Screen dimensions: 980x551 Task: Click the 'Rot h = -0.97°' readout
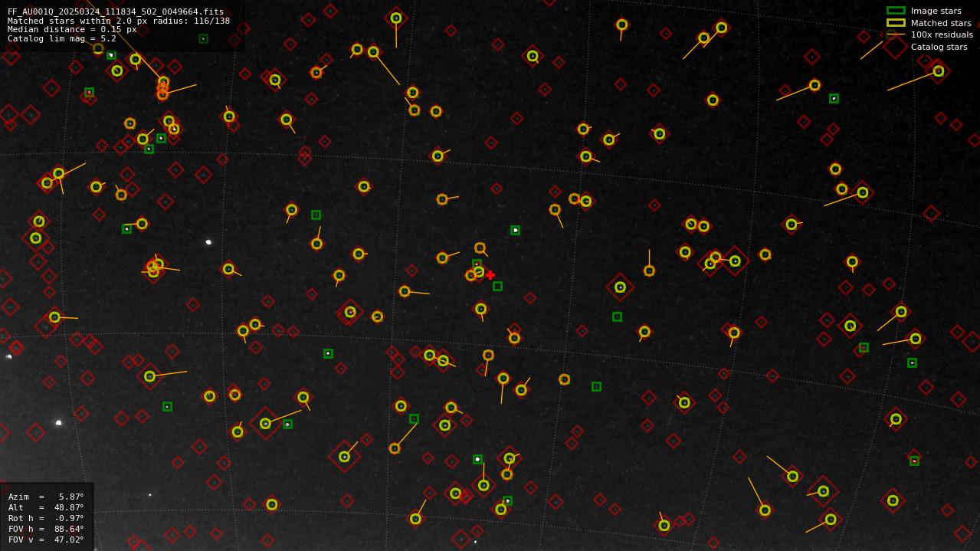point(46,518)
